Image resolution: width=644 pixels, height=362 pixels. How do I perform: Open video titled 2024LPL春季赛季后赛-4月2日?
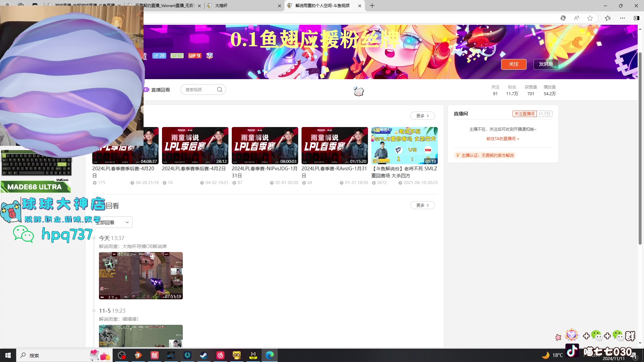(x=194, y=169)
